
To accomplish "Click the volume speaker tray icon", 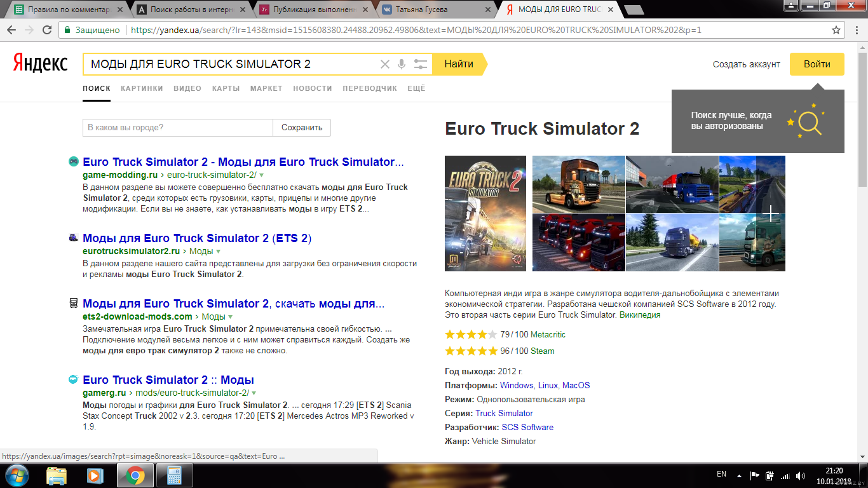I will 801,475.
